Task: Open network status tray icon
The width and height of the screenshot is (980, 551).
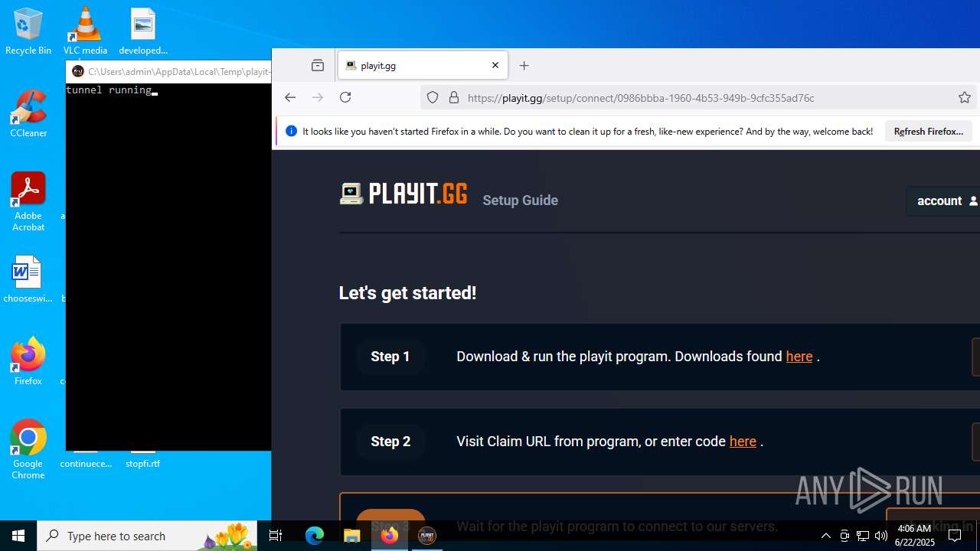Action: (x=863, y=536)
